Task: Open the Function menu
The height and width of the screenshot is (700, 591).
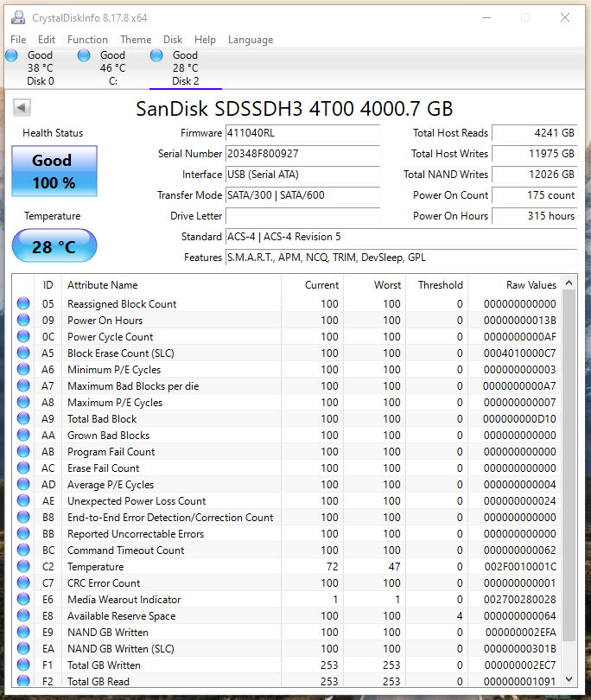Action: [x=87, y=40]
